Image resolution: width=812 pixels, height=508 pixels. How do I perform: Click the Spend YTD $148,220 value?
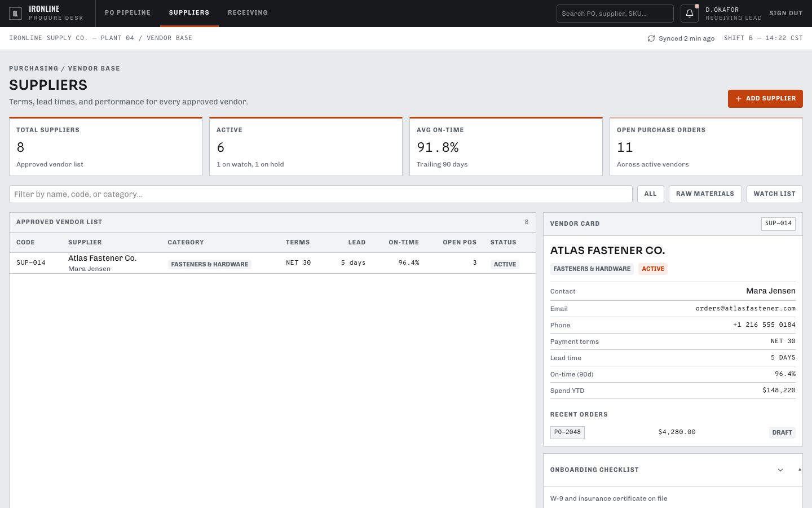click(x=779, y=391)
